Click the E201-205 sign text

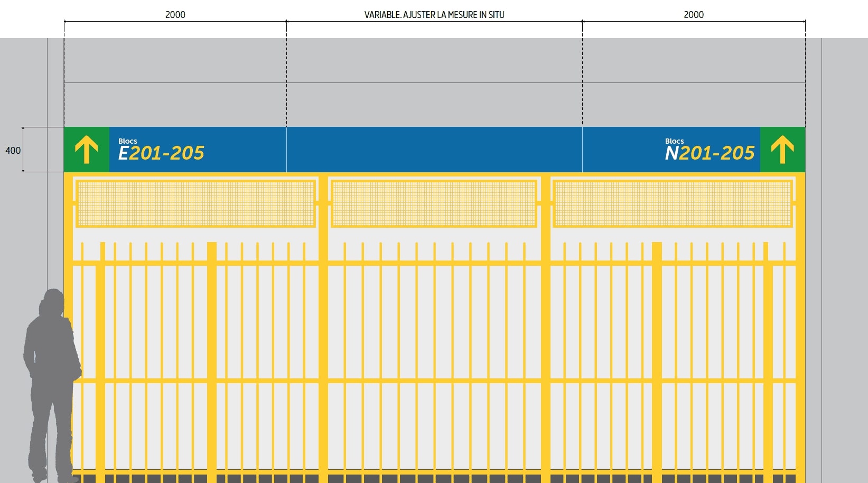coord(161,153)
